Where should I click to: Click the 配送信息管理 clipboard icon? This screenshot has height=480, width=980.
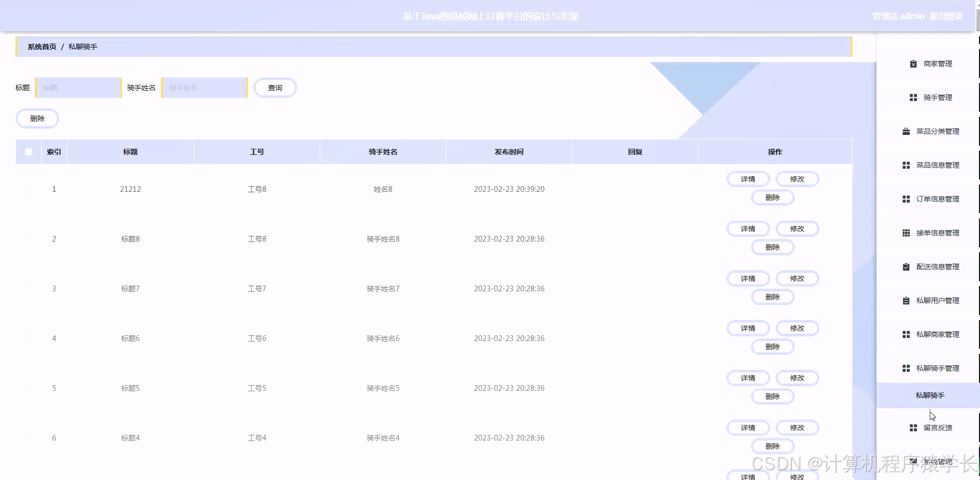pyautogui.click(x=906, y=267)
